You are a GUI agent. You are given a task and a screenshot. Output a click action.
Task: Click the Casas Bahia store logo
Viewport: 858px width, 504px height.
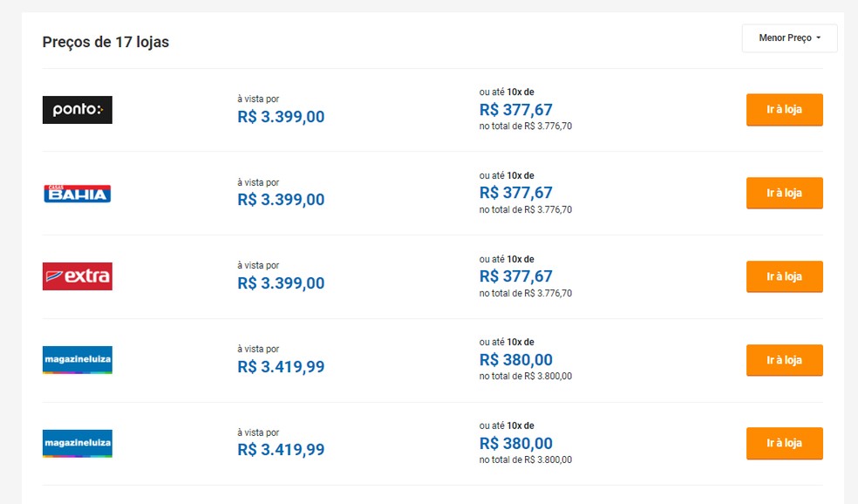(x=77, y=193)
